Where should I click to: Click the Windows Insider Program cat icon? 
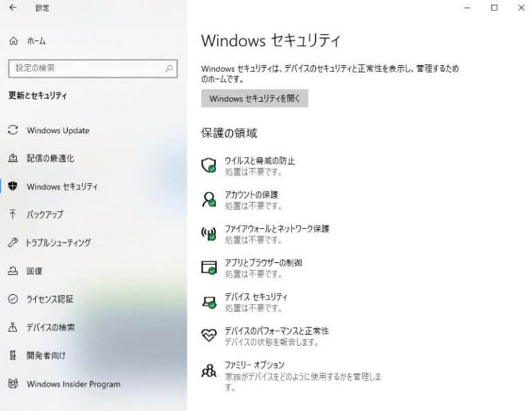pyautogui.click(x=13, y=383)
